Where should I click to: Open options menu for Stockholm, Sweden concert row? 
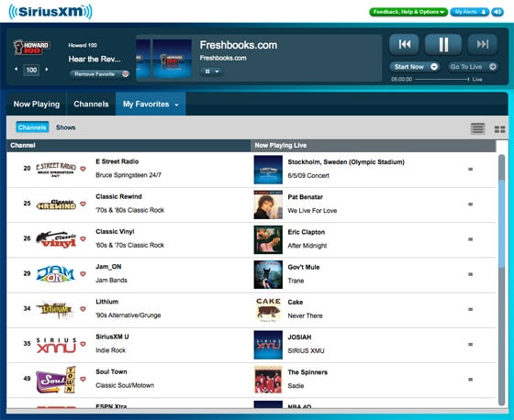coord(470,170)
